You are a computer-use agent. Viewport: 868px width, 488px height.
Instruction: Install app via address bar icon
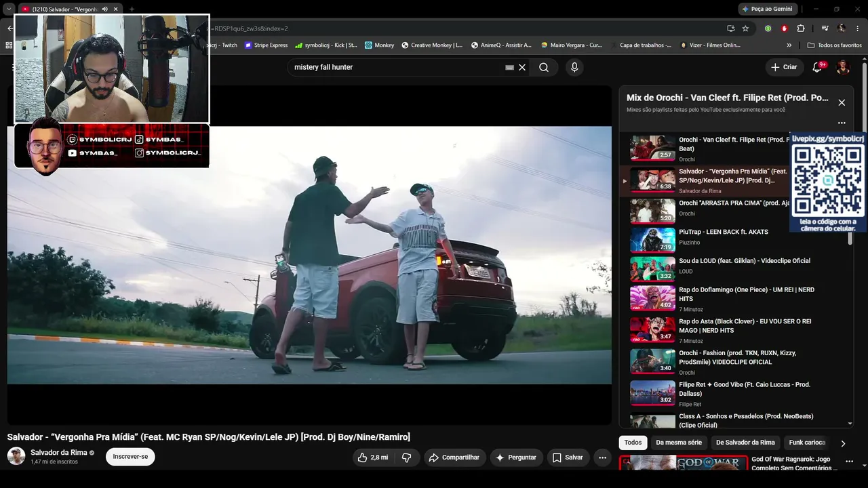click(x=730, y=28)
